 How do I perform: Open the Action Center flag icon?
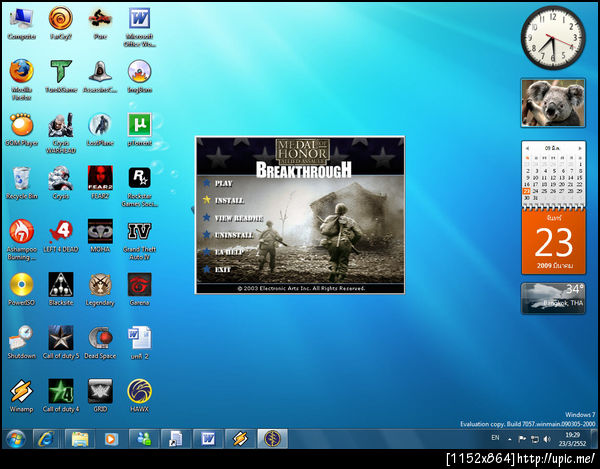point(522,439)
